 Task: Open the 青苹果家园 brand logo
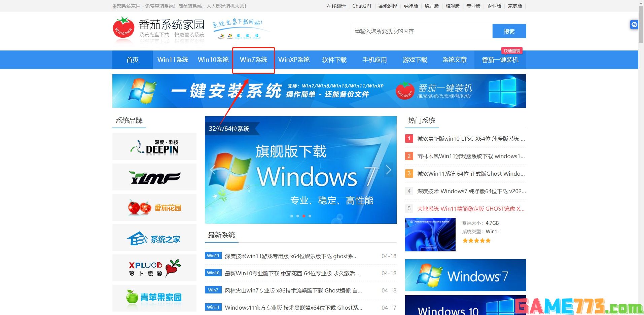[x=154, y=298]
